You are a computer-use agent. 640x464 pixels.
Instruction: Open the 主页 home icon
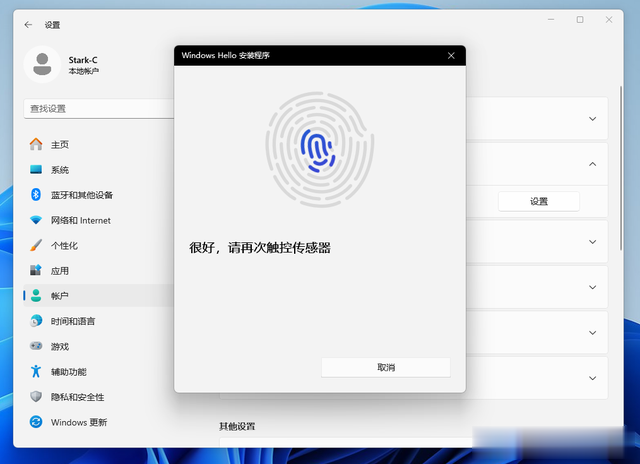pyautogui.click(x=36, y=144)
